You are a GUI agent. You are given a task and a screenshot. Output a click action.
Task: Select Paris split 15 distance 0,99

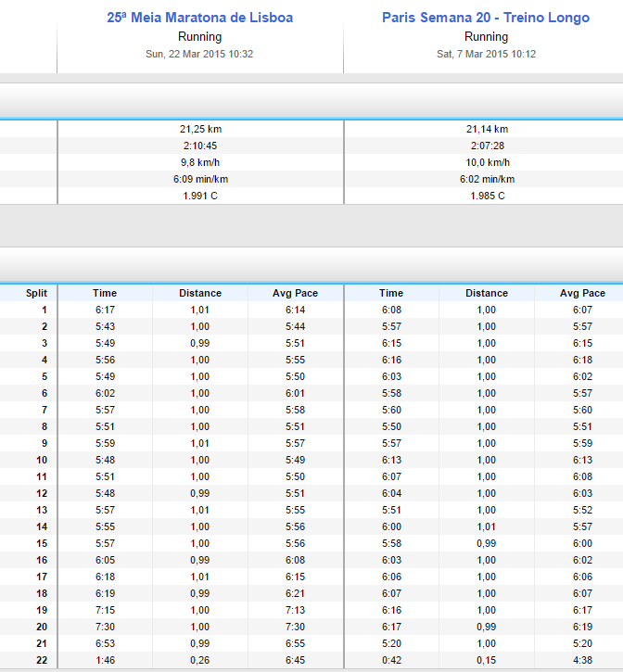click(486, 543)
